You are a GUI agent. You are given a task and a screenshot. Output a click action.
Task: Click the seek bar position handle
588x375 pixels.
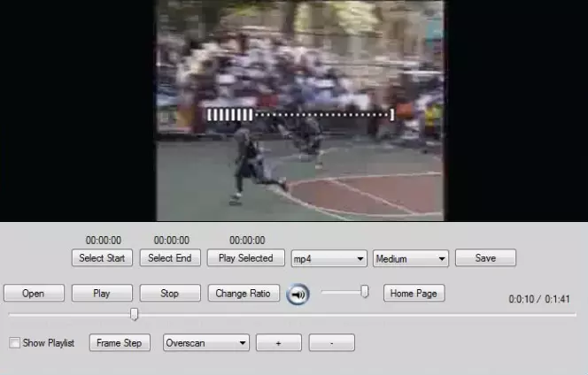(x=134, y=314)
